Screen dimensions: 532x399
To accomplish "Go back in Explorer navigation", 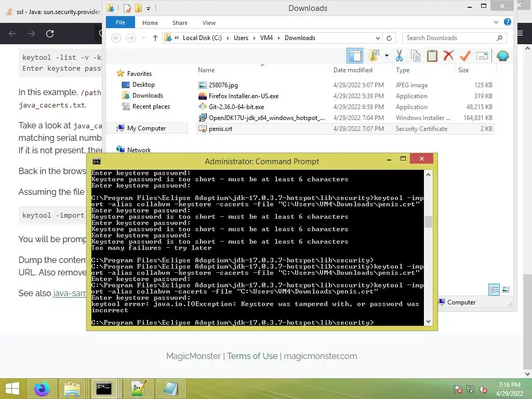I will pos(116,38).
